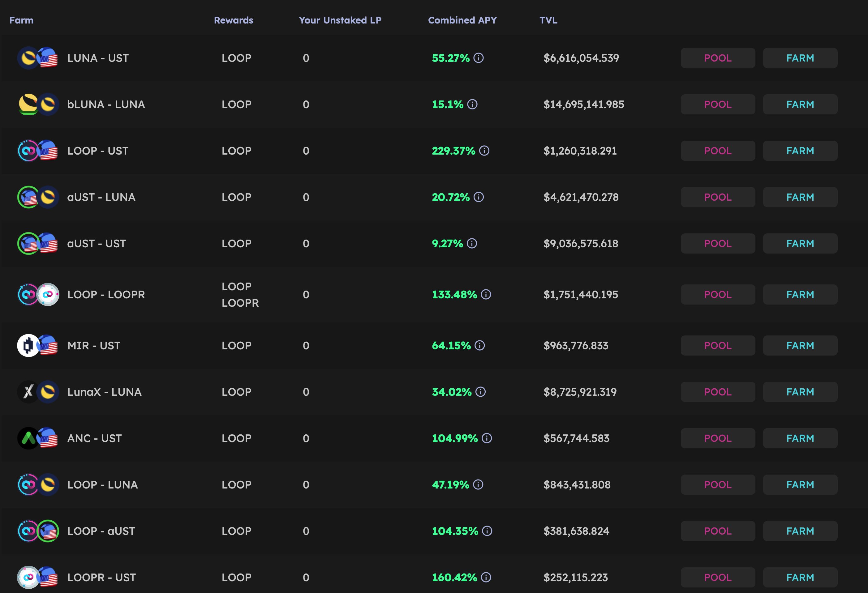The height and width of the screenshot is (593, 868).
Task: Open POOL for bLUNA - LUNA
Action: [718, 104]
